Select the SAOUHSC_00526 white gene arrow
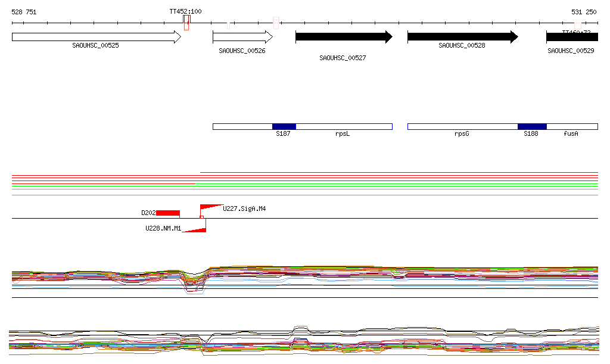The image size is (610, 364). click(x=242, y=37)
